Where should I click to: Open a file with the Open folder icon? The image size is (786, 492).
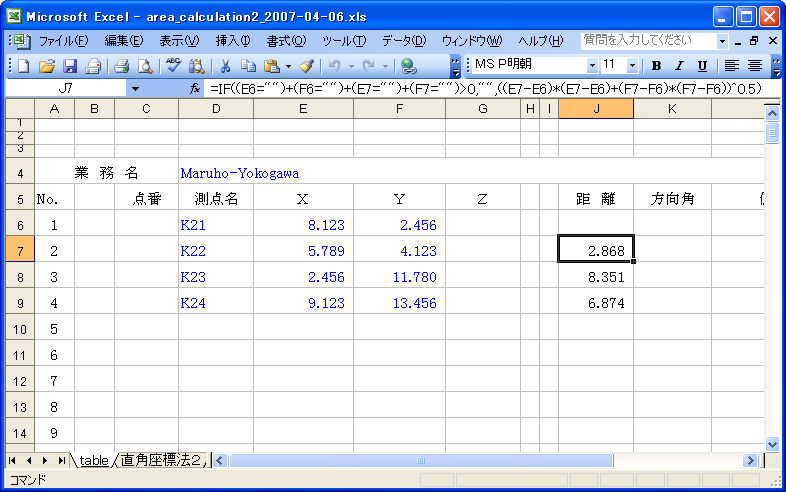46,66
